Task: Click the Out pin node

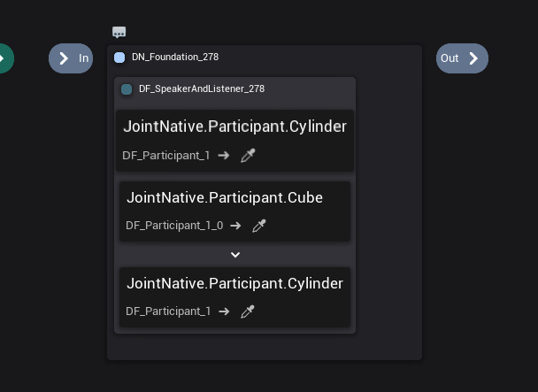Action: (462, 58)
